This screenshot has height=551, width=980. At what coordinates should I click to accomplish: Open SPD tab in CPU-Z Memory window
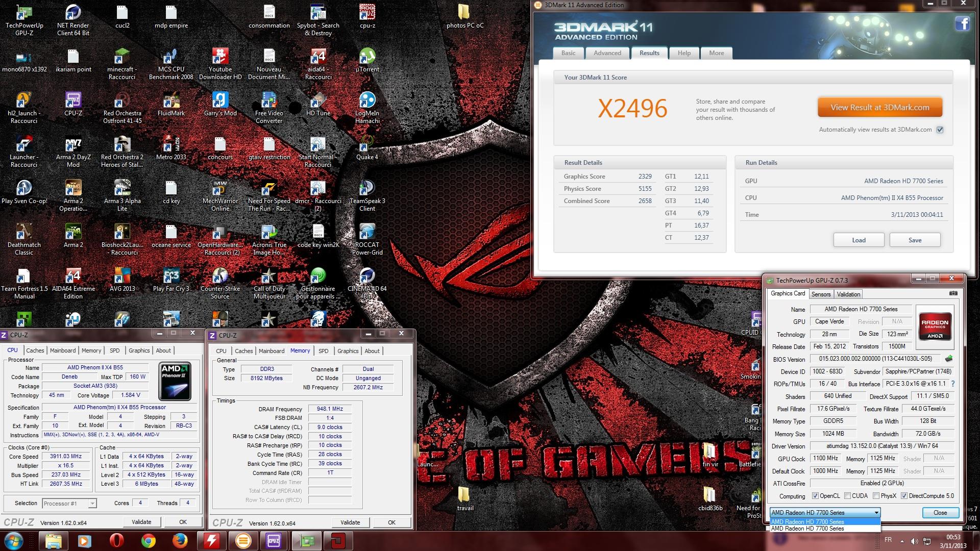pyautogui.click(x=324, y=351)
